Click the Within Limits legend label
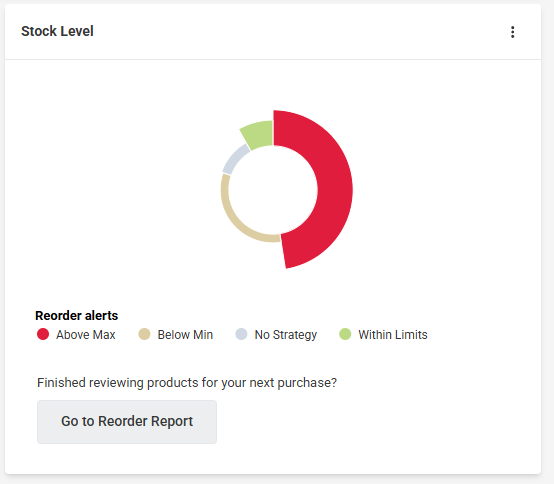The width and height of the screenshot is (554, 484). (x=393, y=335)
